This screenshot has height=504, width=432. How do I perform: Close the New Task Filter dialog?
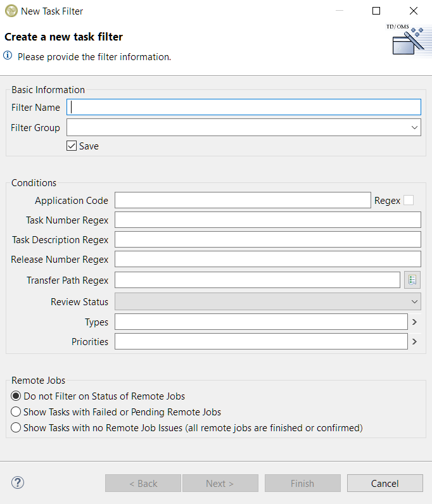[414, 11]
